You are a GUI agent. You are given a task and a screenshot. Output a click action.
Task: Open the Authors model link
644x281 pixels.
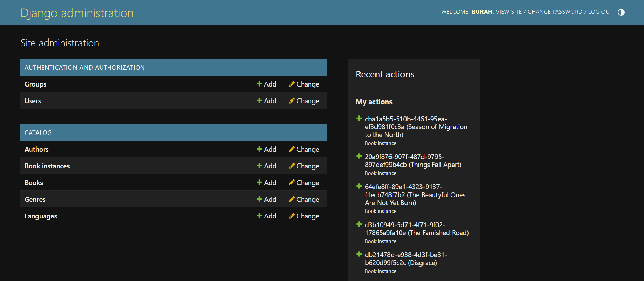pyautogui.click(x=36, y=149)
